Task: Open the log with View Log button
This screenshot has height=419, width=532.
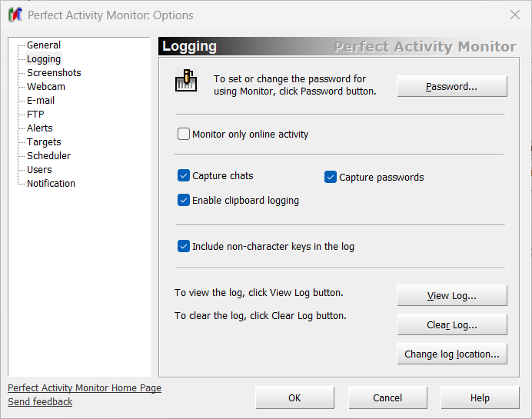Action: pyautogui.click(x=451, y=296)
